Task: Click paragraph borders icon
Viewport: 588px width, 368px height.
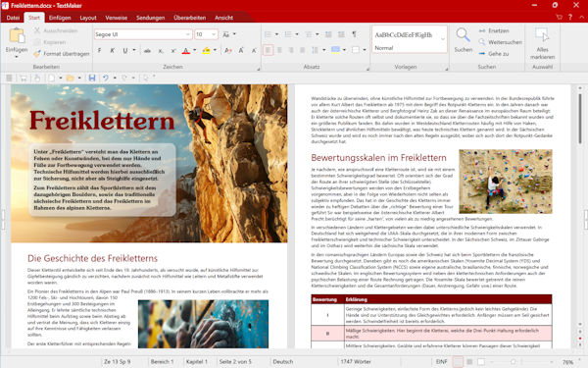Action: pyautogui.click(x=356, y=50)
